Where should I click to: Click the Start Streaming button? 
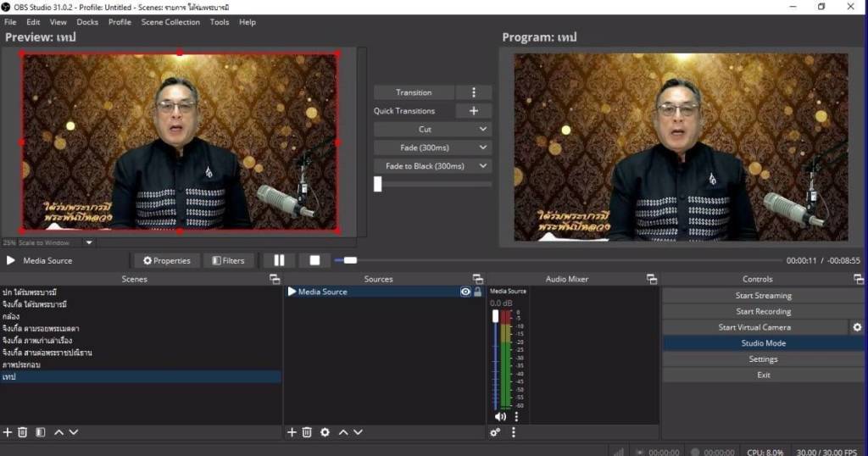coord(763,296)
